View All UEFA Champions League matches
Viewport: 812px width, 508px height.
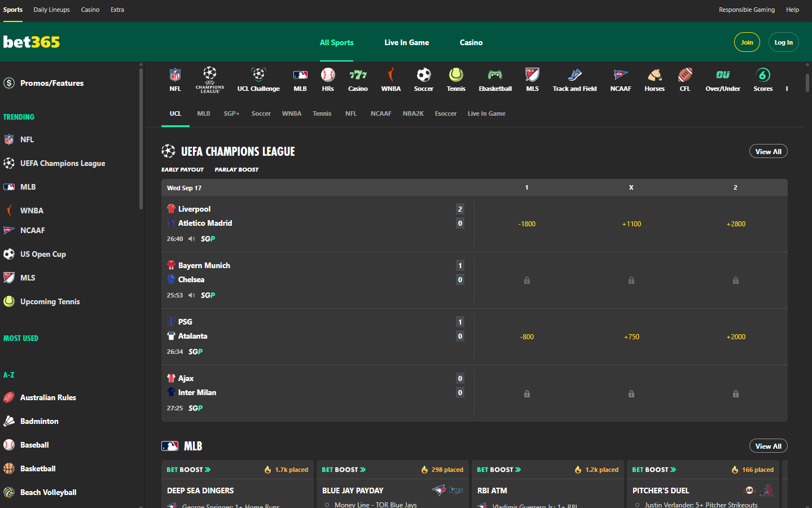click(768, 151)
